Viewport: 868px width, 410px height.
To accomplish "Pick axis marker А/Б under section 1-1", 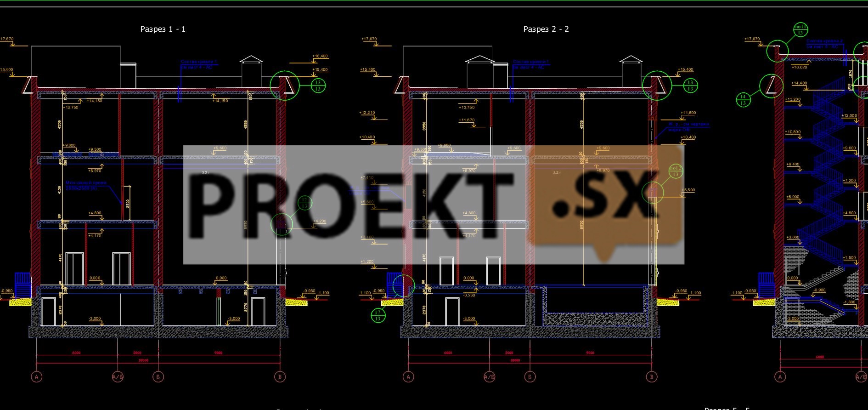I will coord(118,377).
